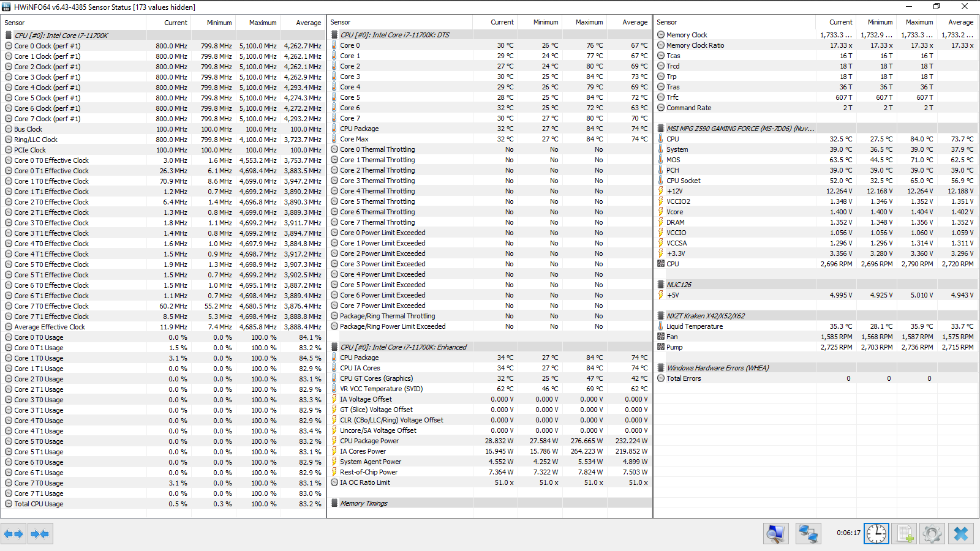Select the Core 7 T1 Usage row
Viewport: 980px width, 551px height.
pyautogui.click(x=163, y=493)
